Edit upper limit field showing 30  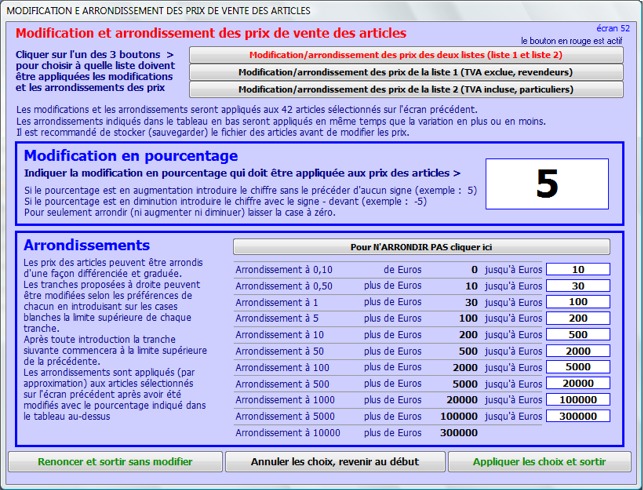[578, 286]
